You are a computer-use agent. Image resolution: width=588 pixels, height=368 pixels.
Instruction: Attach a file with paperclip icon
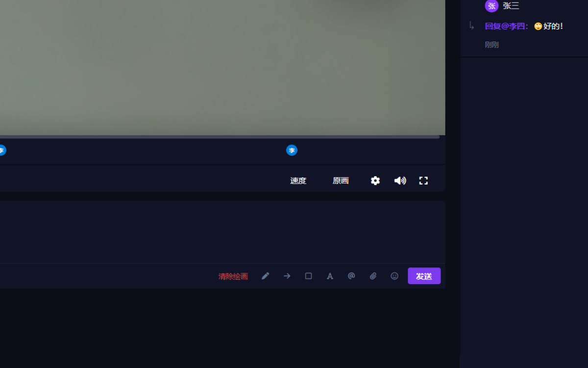tap(373, 276)
